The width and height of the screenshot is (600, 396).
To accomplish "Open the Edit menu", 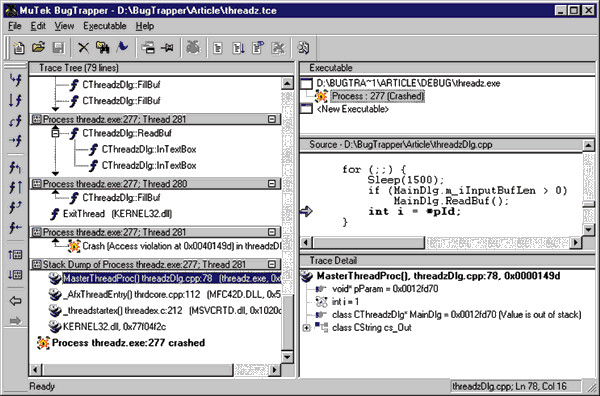I will (38, 26).
